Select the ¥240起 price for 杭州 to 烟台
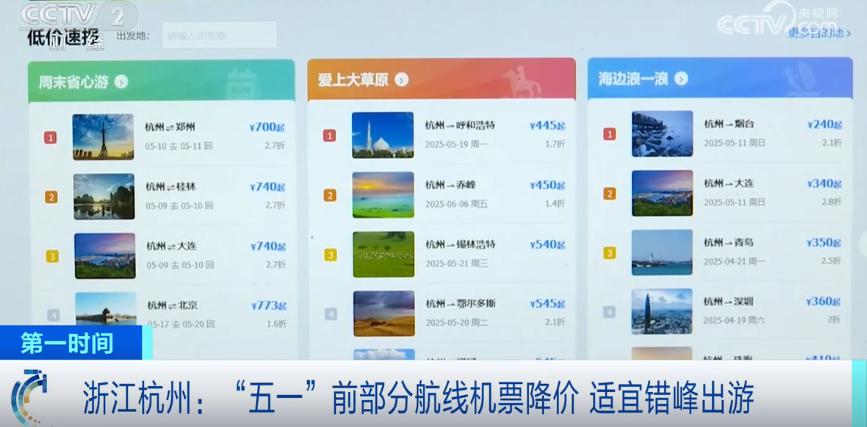Screen dimensions: 867x427 coord(825,125)
